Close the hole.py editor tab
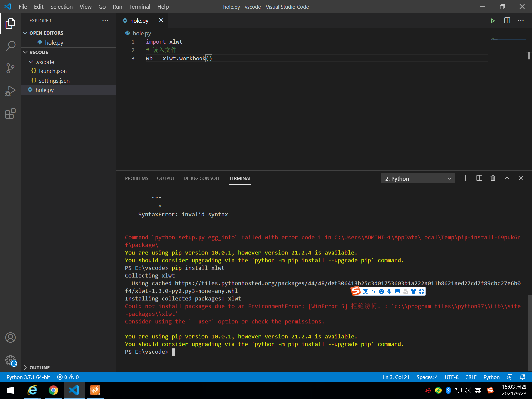The image size is (532, 399). coord(161,20)
